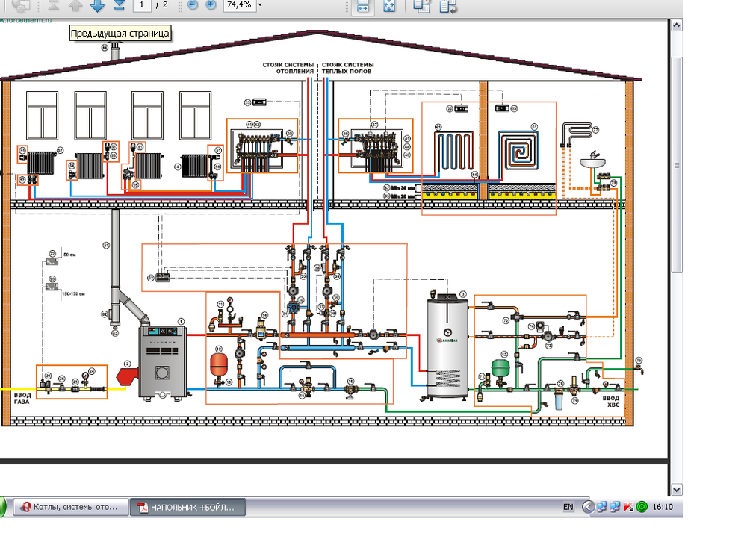Zoom out with the minus button

click(193, 5)
